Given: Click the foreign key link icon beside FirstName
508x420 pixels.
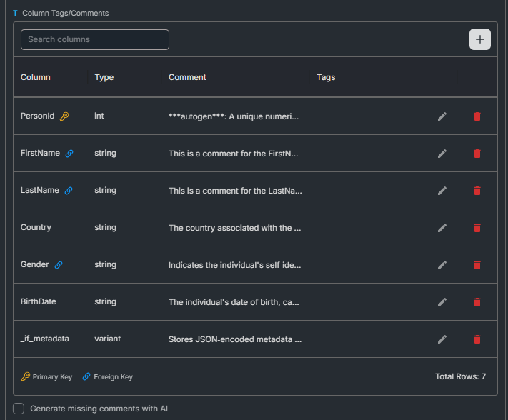Looking at the screenshot, I should [69, 154].
